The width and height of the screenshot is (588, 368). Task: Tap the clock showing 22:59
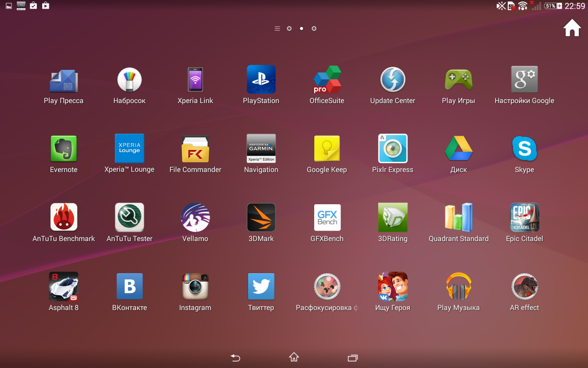pyautogui.click(x=575, y=6)
